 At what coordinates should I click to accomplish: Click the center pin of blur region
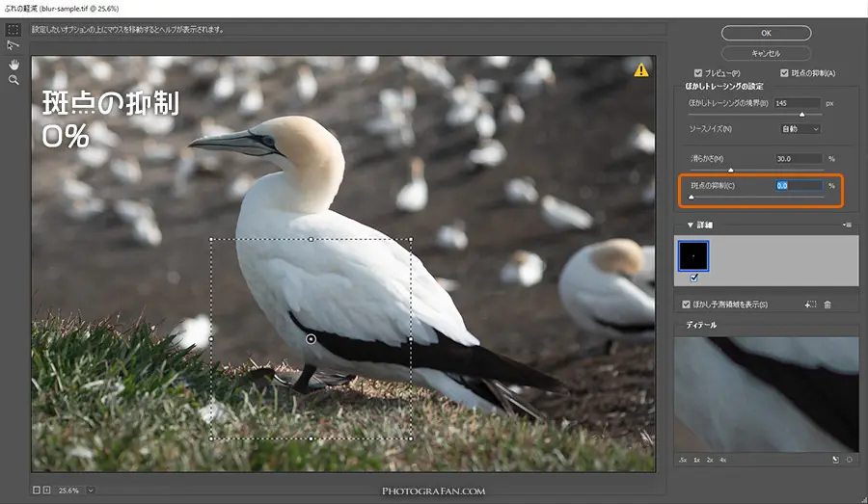[x=312, y=338]
